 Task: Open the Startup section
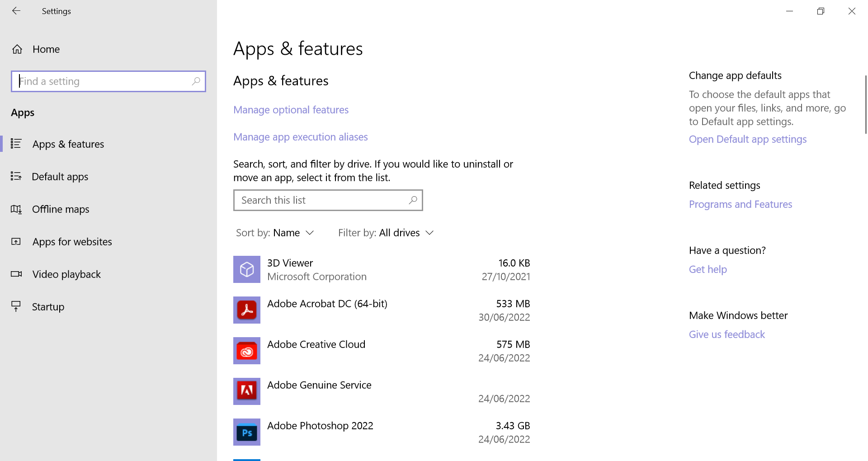point(48,307)
